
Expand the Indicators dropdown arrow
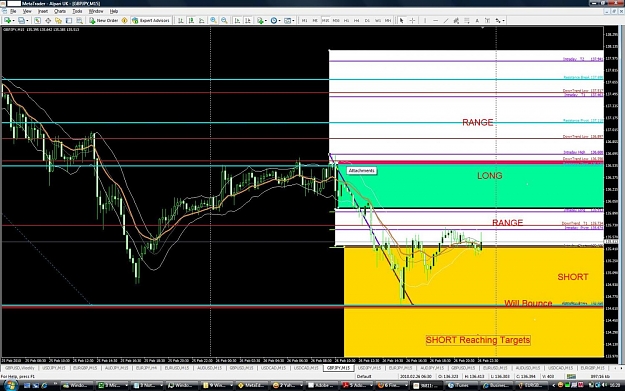266,20
